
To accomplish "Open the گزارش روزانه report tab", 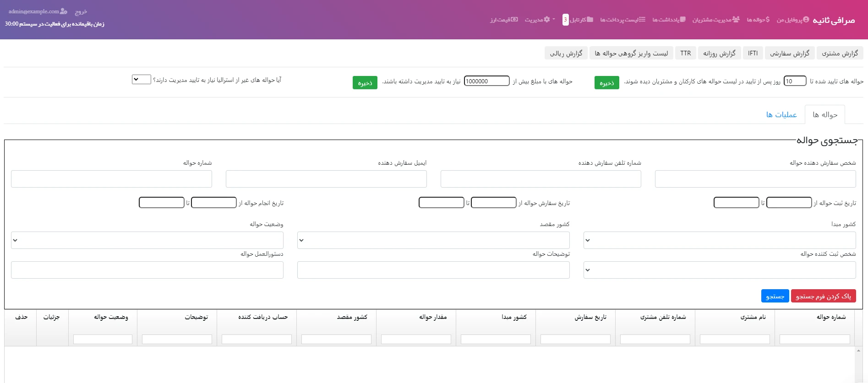I will (719, 54).
